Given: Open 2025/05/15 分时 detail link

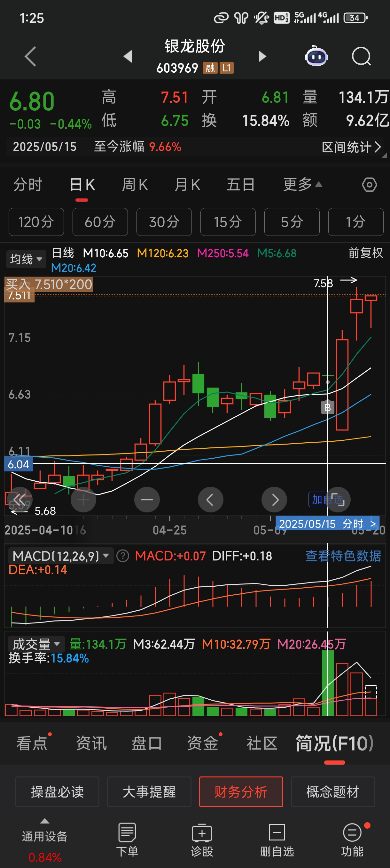Looking at the screenshot, I should coord(327,524).
